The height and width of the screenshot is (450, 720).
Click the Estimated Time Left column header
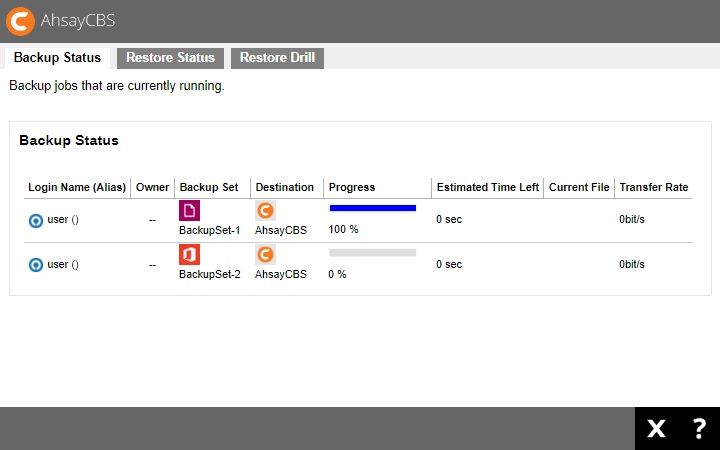pyautogui.click(x=488, y=187)
